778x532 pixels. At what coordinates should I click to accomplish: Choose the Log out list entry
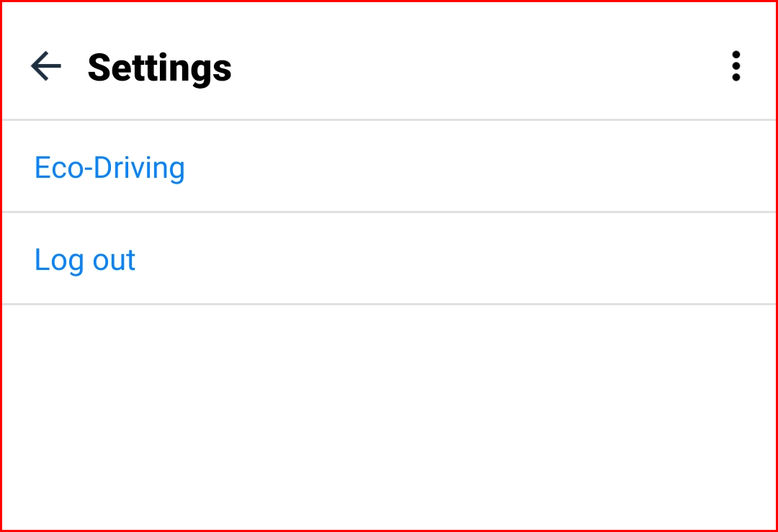point(389,258)
